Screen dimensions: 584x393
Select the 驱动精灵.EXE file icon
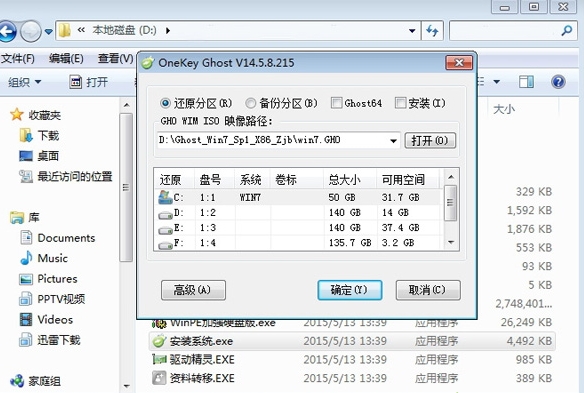click(159, 359)
